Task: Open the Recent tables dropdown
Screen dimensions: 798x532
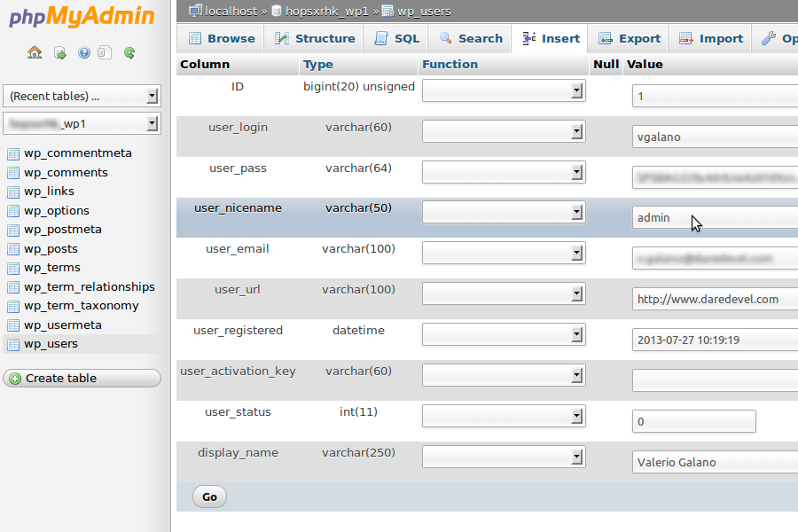Action: coord(82,96)
